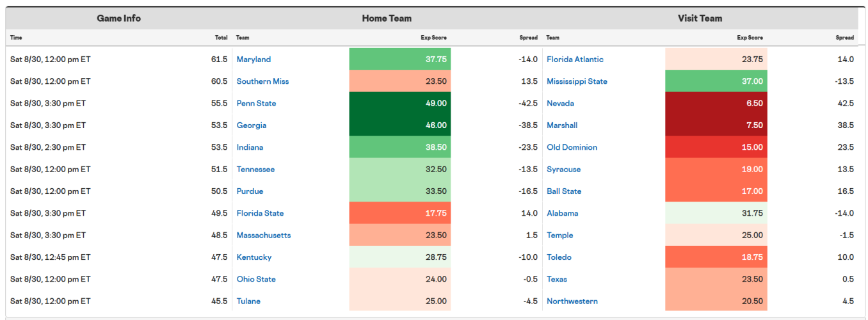The image size is (868, 320).
Task: Click the Toledo team link
Action: coord(559,257)
